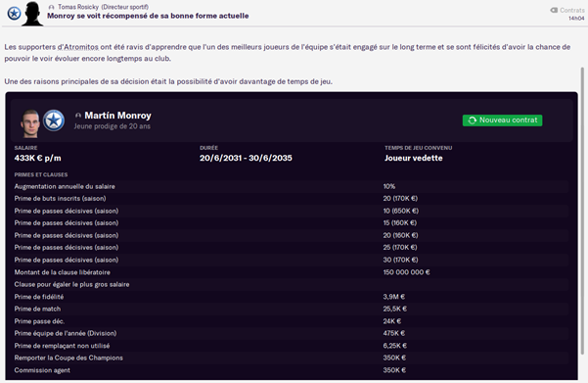
Task: Open Martín Monroy's face portrait
Action: (30, 123)
